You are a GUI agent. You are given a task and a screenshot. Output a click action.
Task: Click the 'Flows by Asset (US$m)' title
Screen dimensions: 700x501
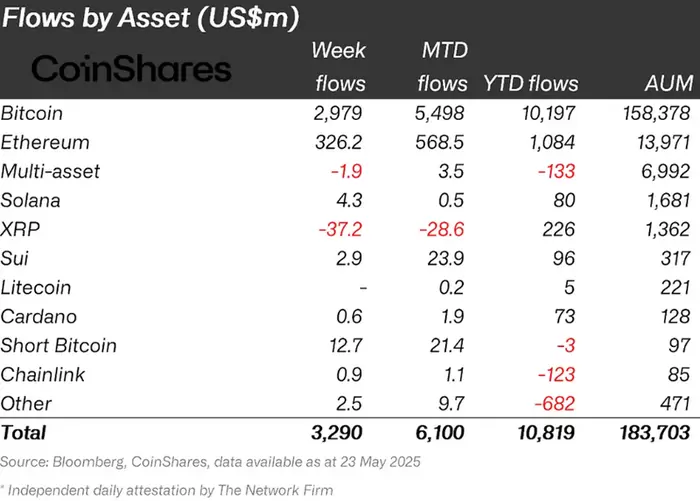tap(166, 18)
